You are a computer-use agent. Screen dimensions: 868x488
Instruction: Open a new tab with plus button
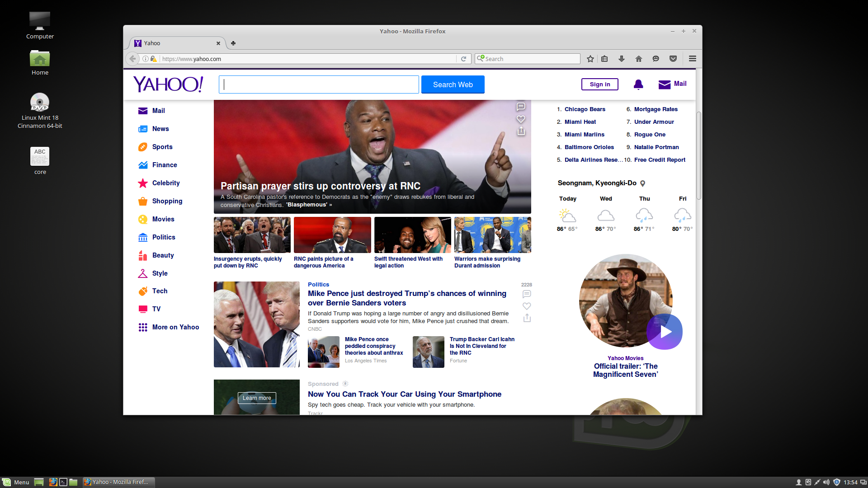pos(233,43)
